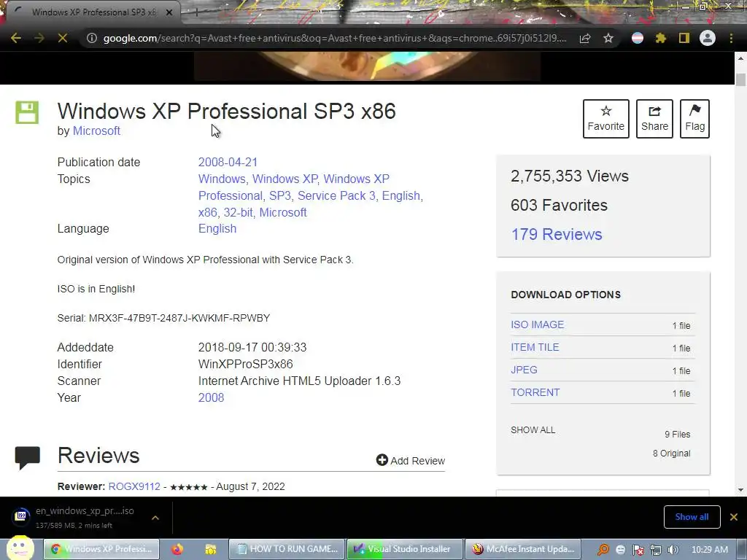Click the 2,755,353 Views text
This screenshot has width=747, height=560.
coord(570,176)
